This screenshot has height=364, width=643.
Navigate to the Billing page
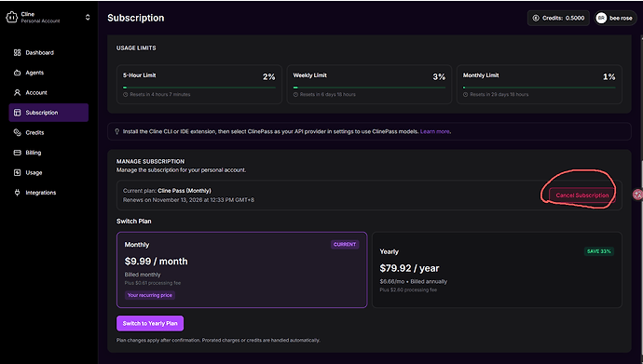pyautogui.click(x=48, y=153)
